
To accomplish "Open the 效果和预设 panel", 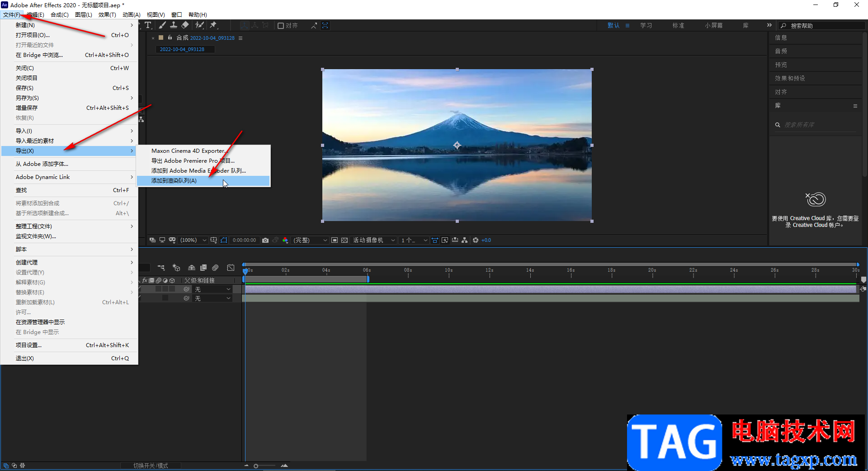I will [x=790, y=78].
